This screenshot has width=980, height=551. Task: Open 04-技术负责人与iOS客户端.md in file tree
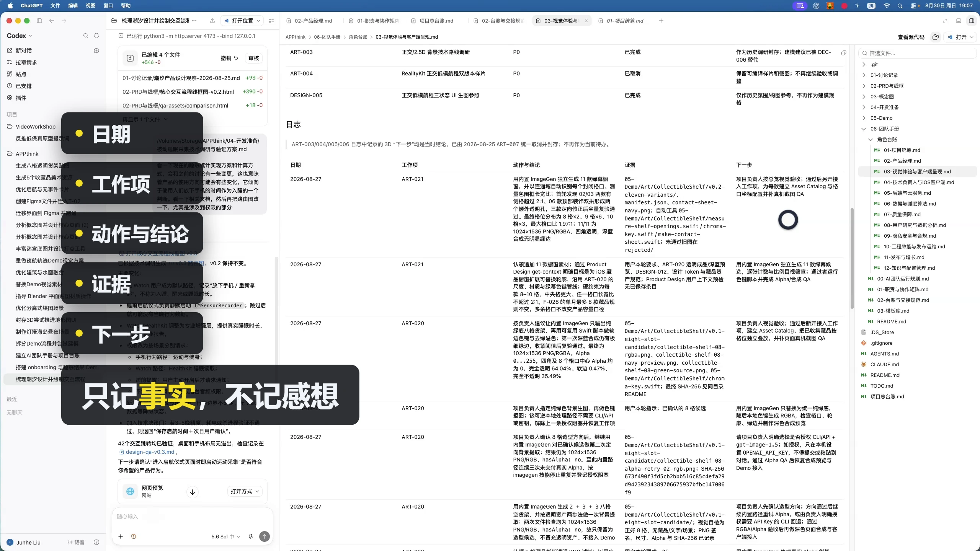click(919, 183)
